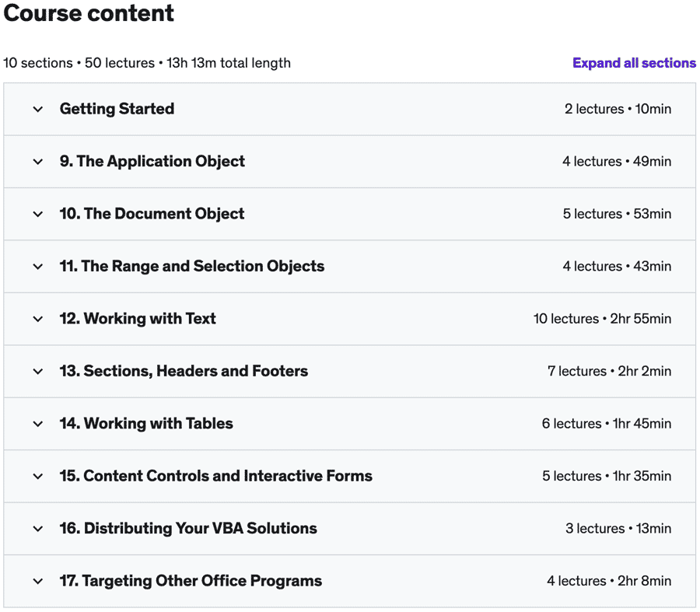Toggle chevron beside Distributing Your VBA Solutions
The height and width of the screenshot is (612, 700).
(x=38, y=529)
